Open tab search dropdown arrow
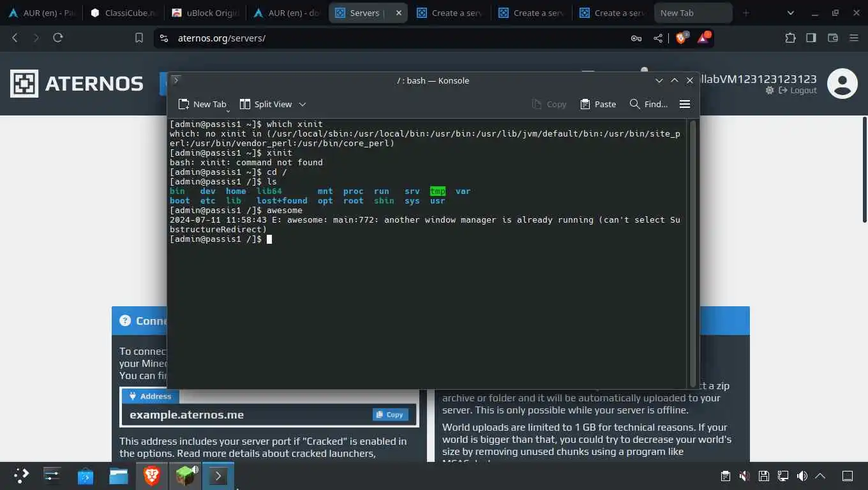Image resolution: width=868 pixels, height=490 pixels. click(x=791, y=13)
